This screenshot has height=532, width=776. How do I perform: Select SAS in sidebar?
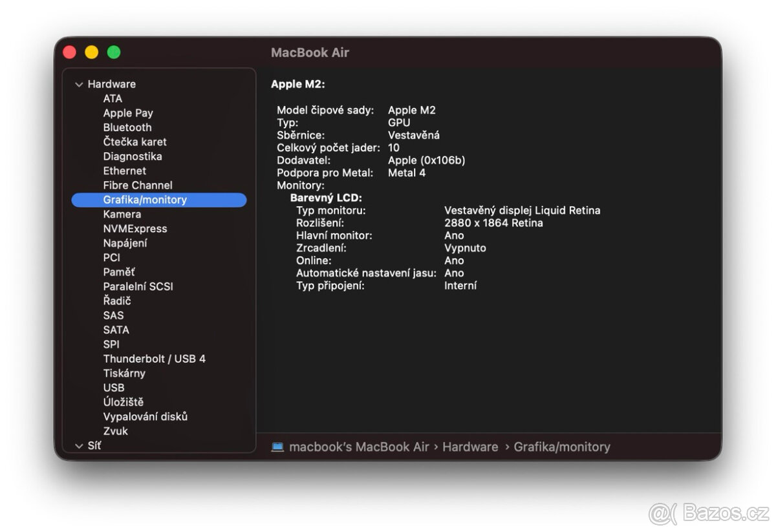113,315
